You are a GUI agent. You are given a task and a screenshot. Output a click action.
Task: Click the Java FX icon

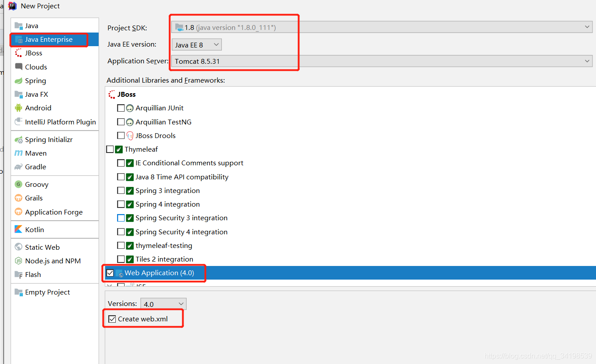18,95
